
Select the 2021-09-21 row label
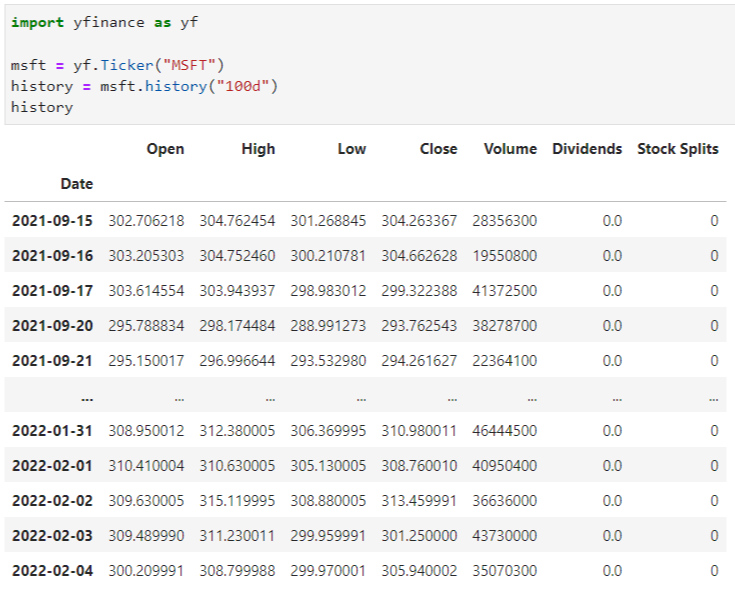click(x=52, y=361)
